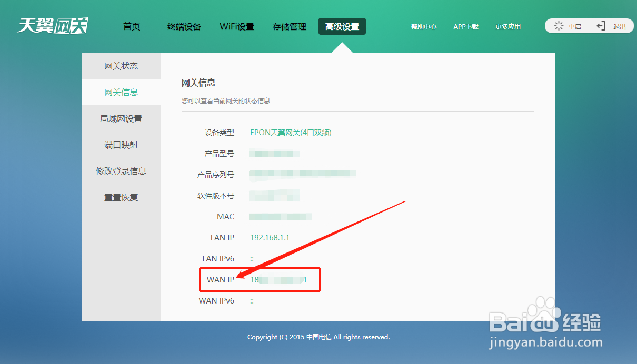Click the 软件版本号 label
This screenshot has width=637, height=364.
(x=216, y=196)
